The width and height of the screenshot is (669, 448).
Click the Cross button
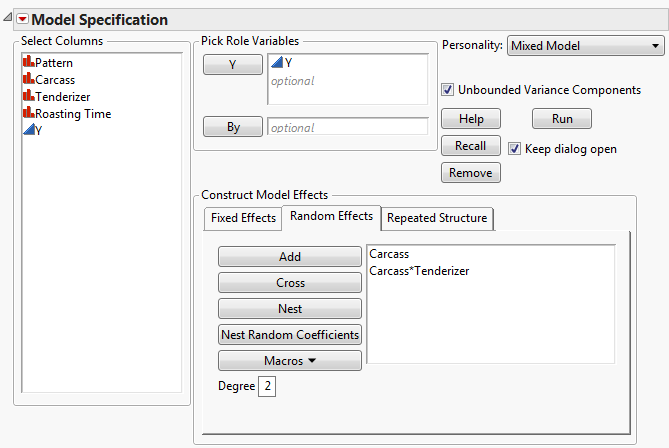tap(290, 283)
